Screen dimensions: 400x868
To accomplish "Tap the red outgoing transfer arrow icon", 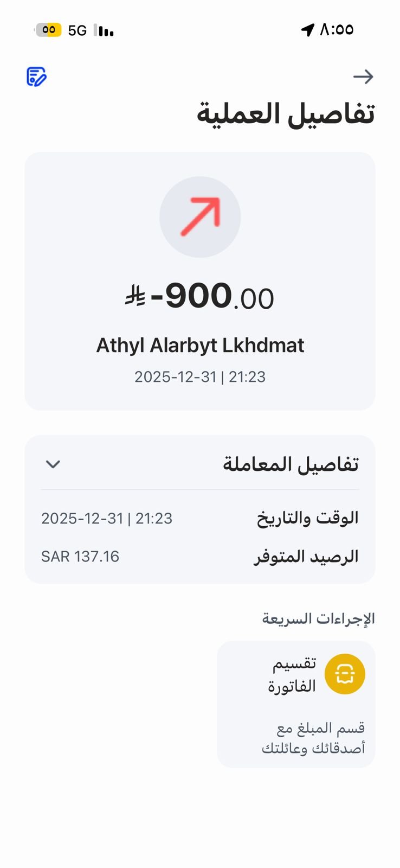I will click(200, 216).
